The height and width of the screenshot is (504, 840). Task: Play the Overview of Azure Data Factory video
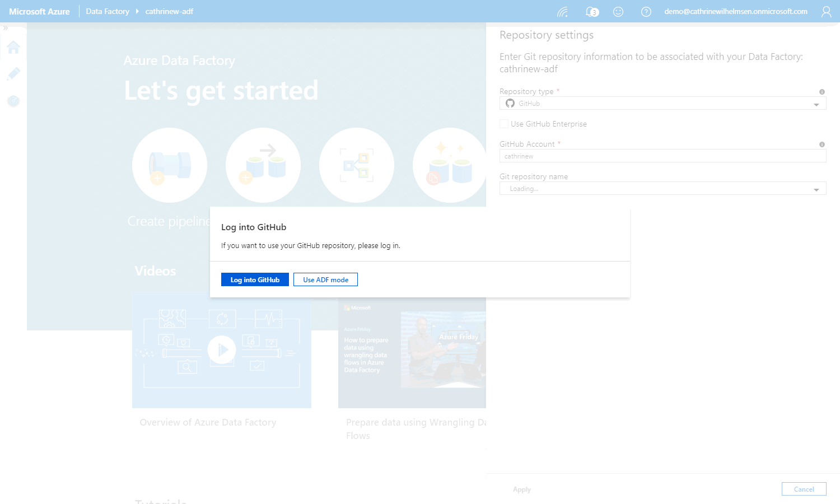[x=222, y=350]
